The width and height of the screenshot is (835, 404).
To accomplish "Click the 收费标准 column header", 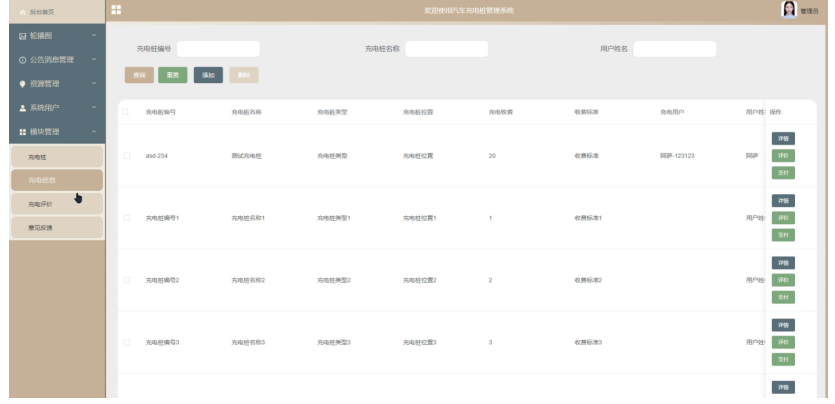I will [x=586, y=112].
